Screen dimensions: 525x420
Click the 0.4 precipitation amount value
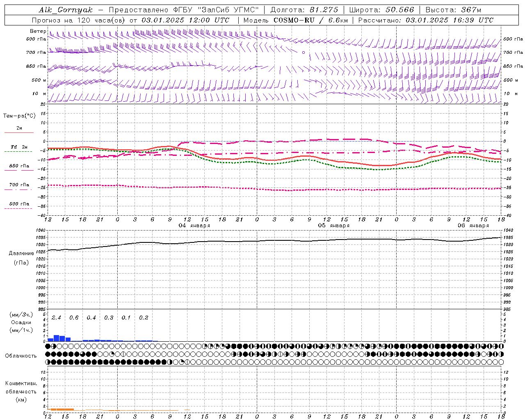tap(91, 318)
